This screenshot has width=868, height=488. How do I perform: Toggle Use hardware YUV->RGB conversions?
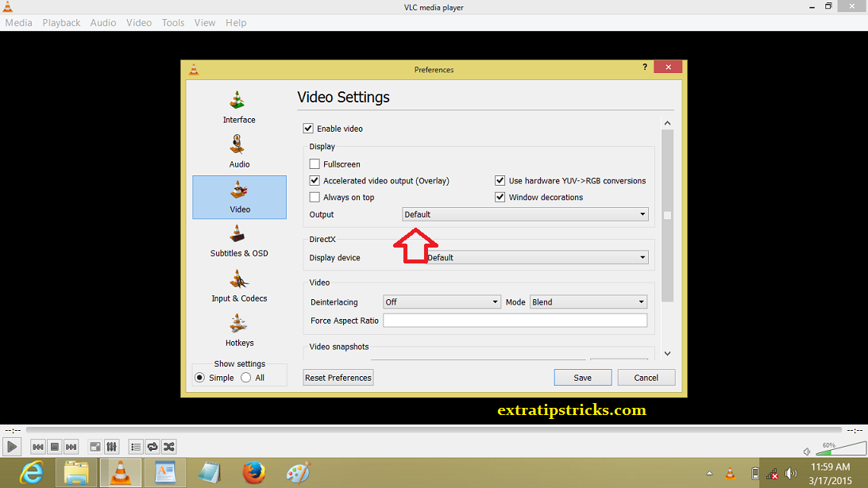(500, 180)
